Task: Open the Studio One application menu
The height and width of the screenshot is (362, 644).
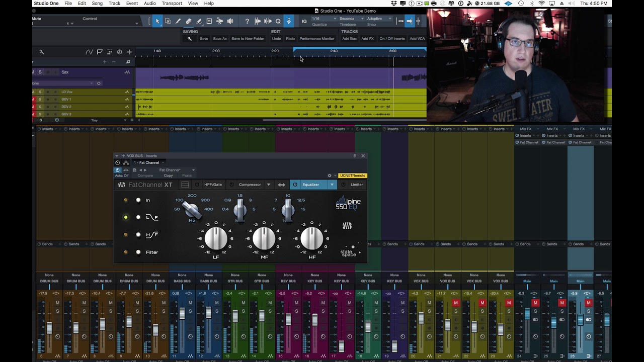Action: (x=46, y=4)
